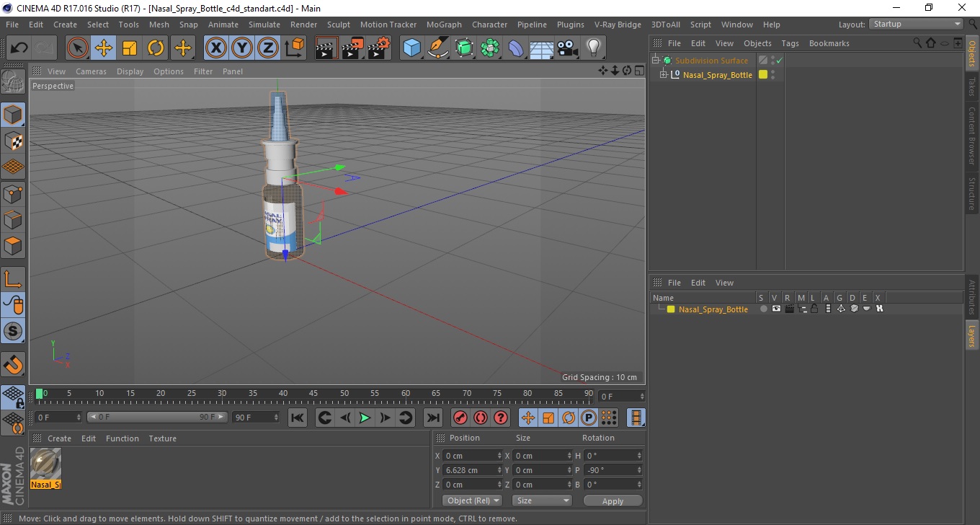Open the Array modeling objects icon
Screen dimensions: 980x525
click(x=490, y=48)
